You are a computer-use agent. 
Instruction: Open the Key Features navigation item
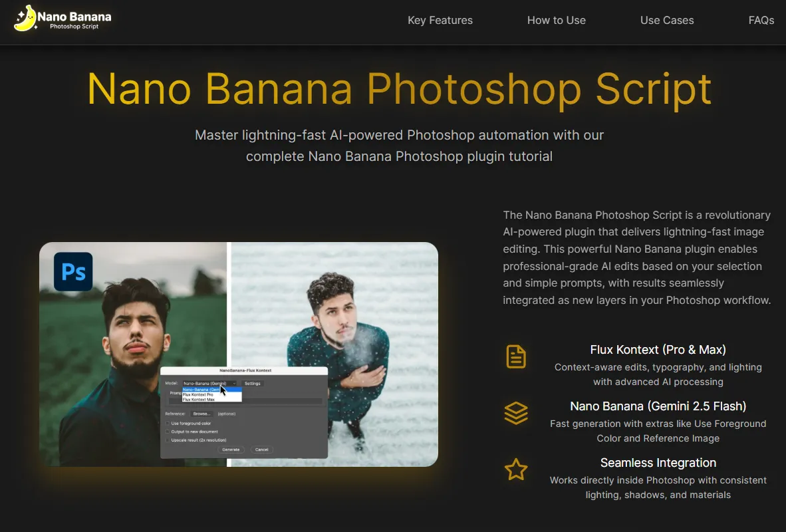[x=440, y=20]
